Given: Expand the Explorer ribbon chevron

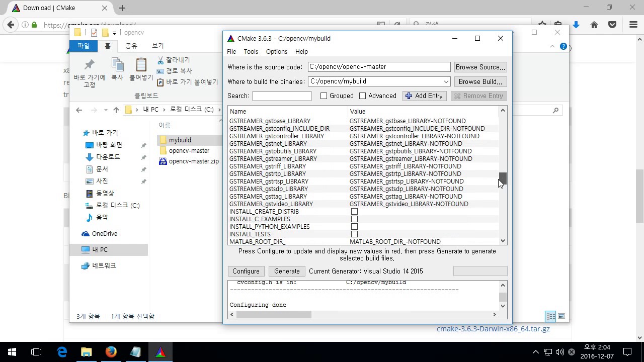Looking at the screenshot, I should (x=552, y=46).
